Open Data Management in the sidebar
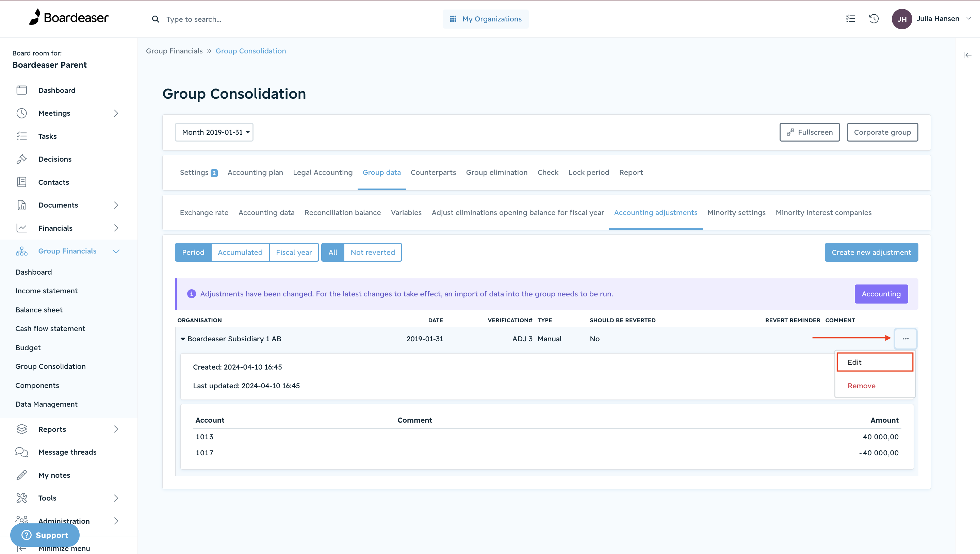 46,405
